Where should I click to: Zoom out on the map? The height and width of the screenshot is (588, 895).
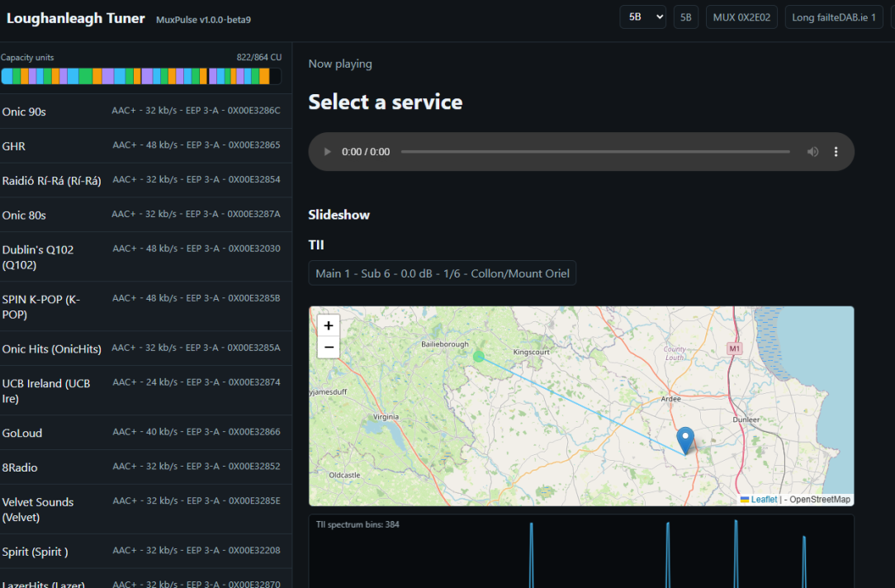(x=329, y=347)
